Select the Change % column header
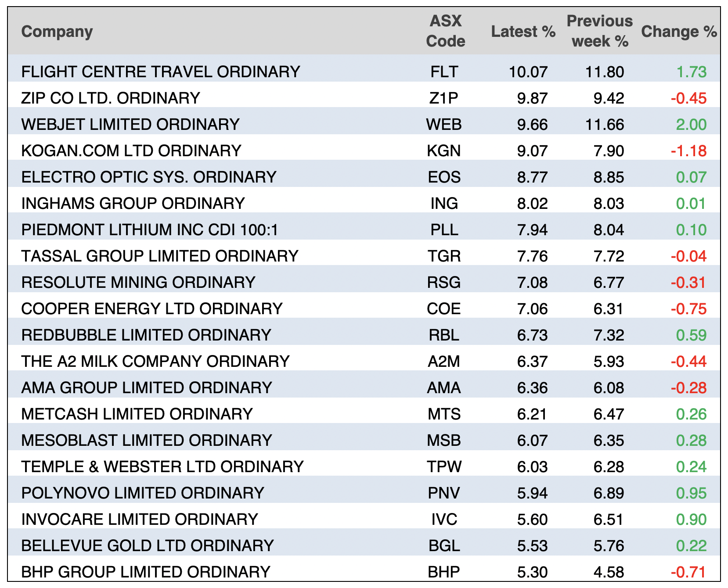The width and height of the screenshot is (728, 588). tap(678, 32)
